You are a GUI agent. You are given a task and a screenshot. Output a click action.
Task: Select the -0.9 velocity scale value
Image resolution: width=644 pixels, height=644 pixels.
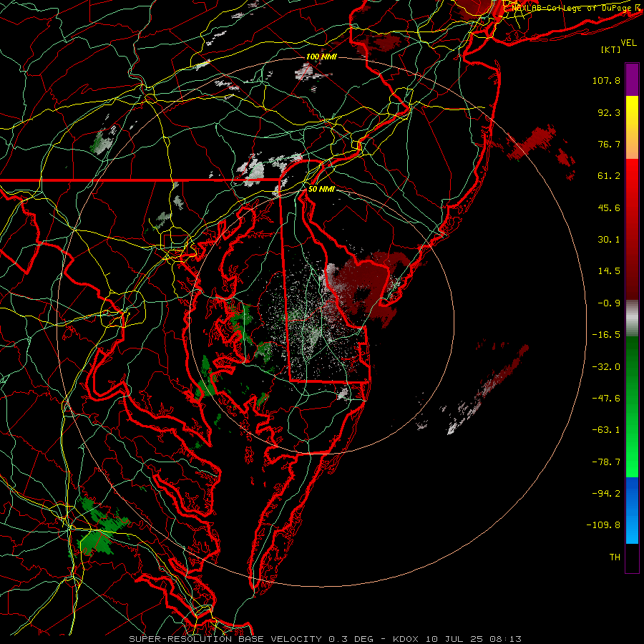click(x=609, y=303)
